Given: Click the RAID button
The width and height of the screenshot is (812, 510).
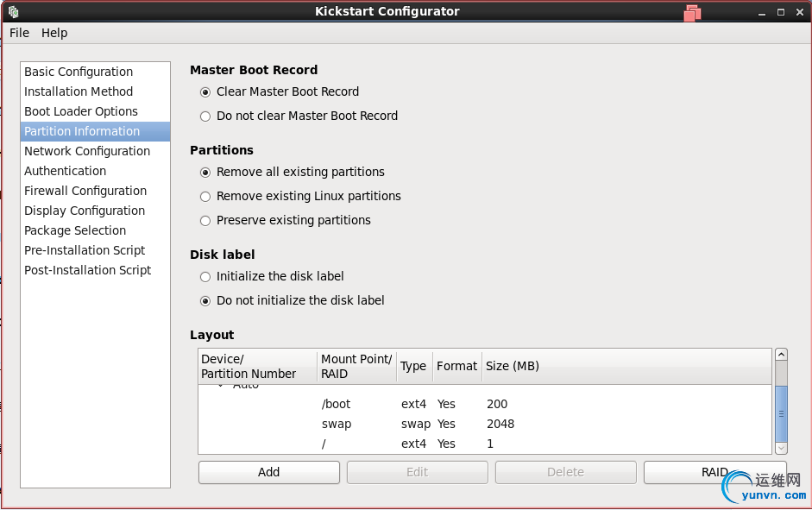Looking at the screenshot, I should point(714,472).
